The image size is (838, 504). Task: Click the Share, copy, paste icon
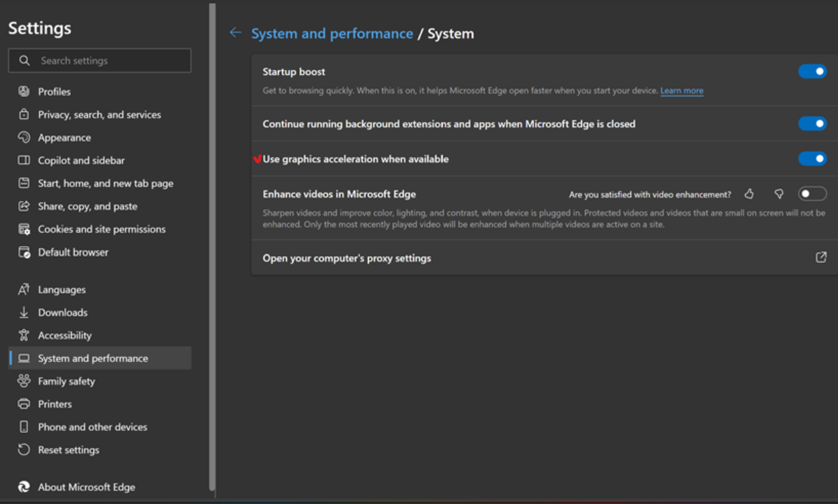(24, 206)
